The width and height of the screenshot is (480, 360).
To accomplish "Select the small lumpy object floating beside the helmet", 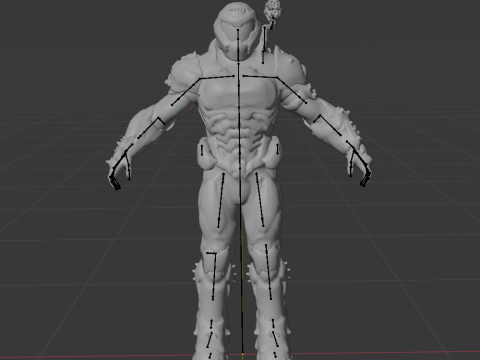I will click(272, 9).
